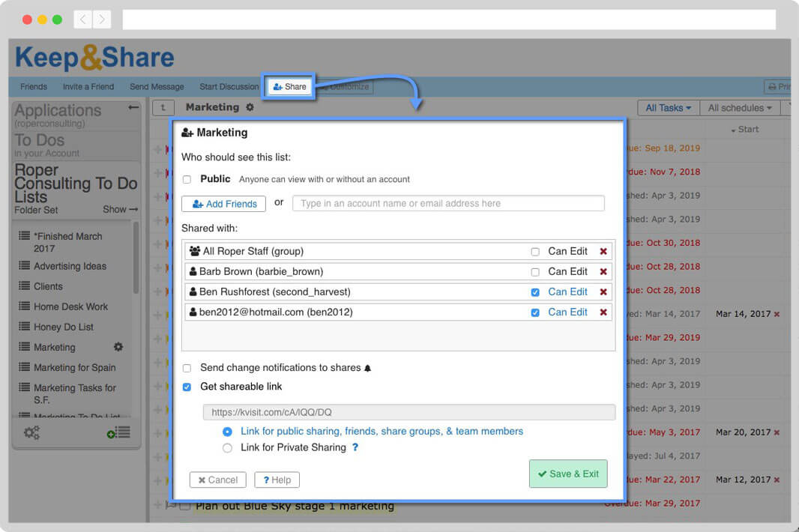Click Roper Consulting To Do Lists heading
799x532 pixels.
point(76,184)
